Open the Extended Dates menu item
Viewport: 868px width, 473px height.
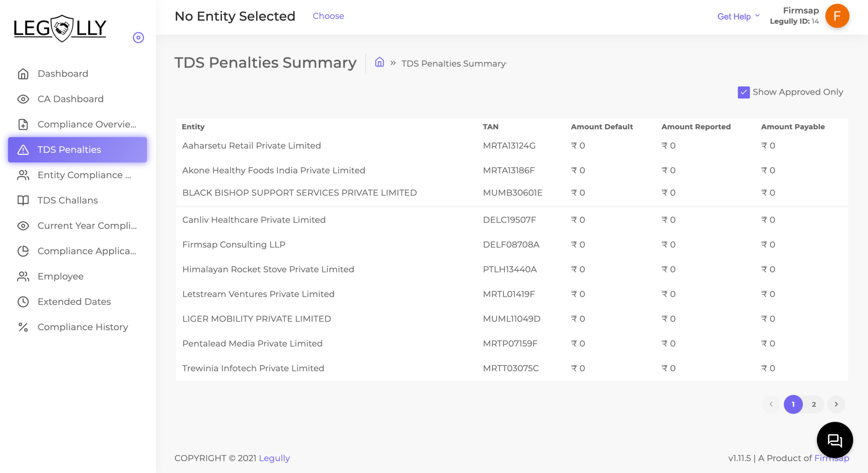coord(78,302)
